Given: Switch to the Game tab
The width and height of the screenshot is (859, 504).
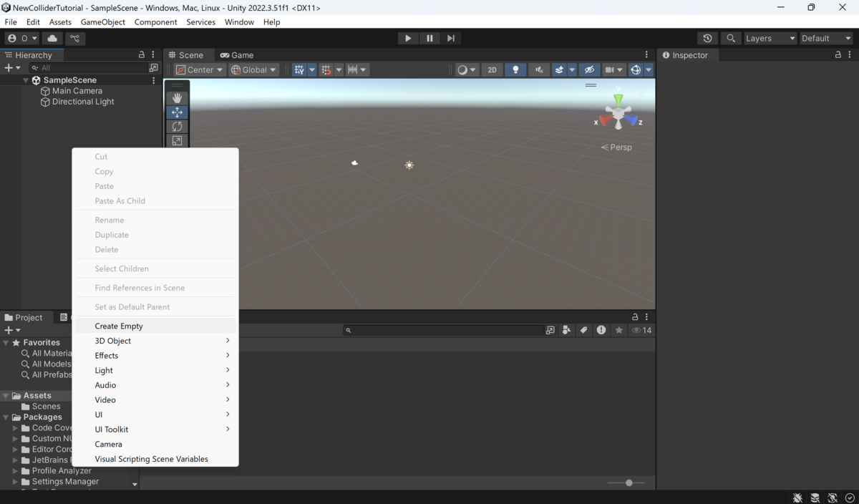Looking at the screenshot, I should [237, 54].
